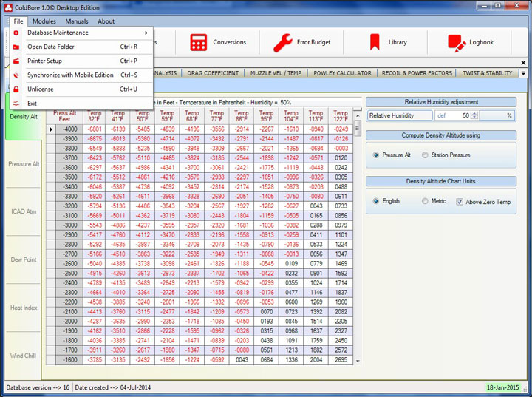Click the Exit menu icon
532x397 pixels.
pyautogui.click(x=16, y=104)
